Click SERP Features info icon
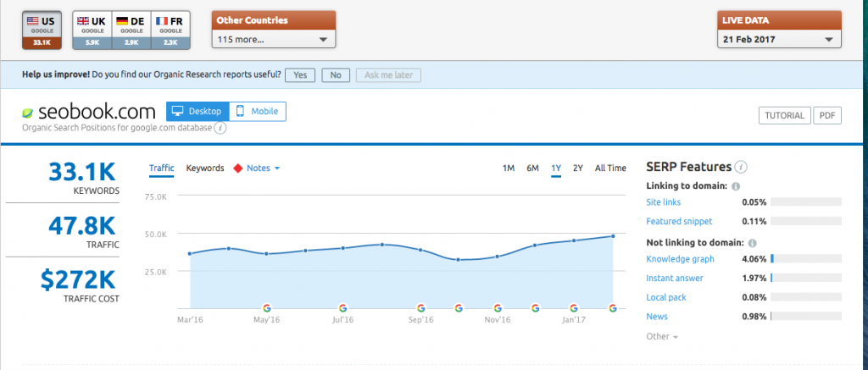Viewport: 868px width, 370px height. point(741,167)
